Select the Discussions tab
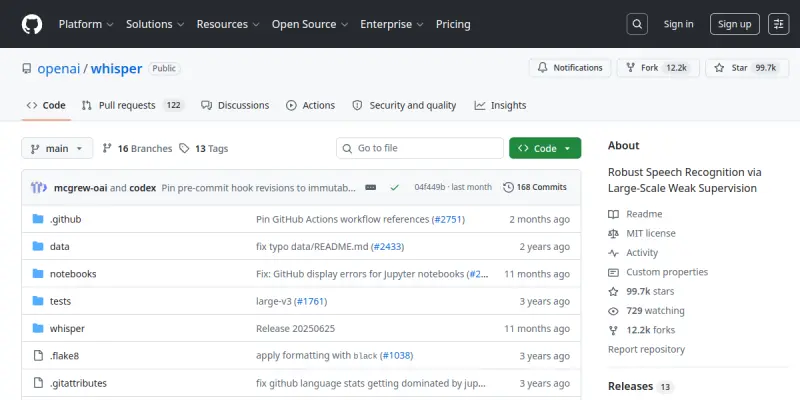Viewport: 800px width, 400px height. point(235,105)
